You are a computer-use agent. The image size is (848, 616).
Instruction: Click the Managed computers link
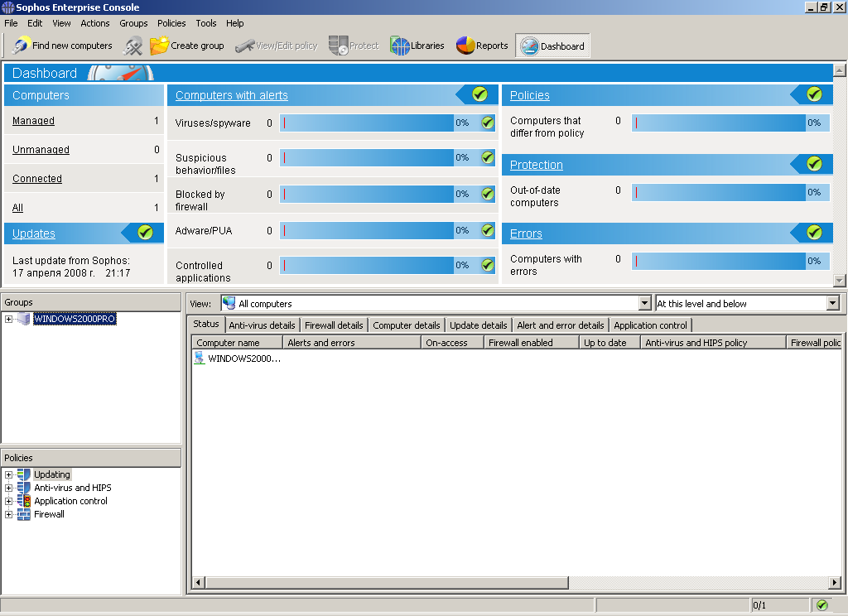[33, 121]
